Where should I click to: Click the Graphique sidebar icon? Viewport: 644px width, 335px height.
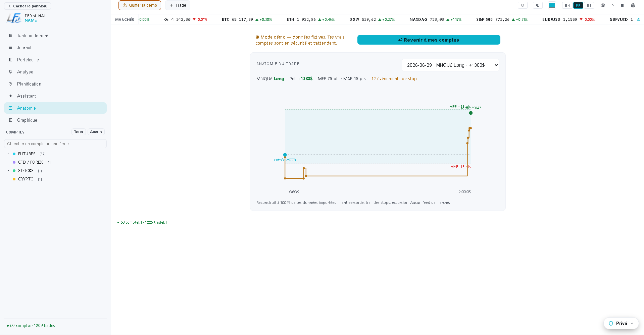pos(10,120)
